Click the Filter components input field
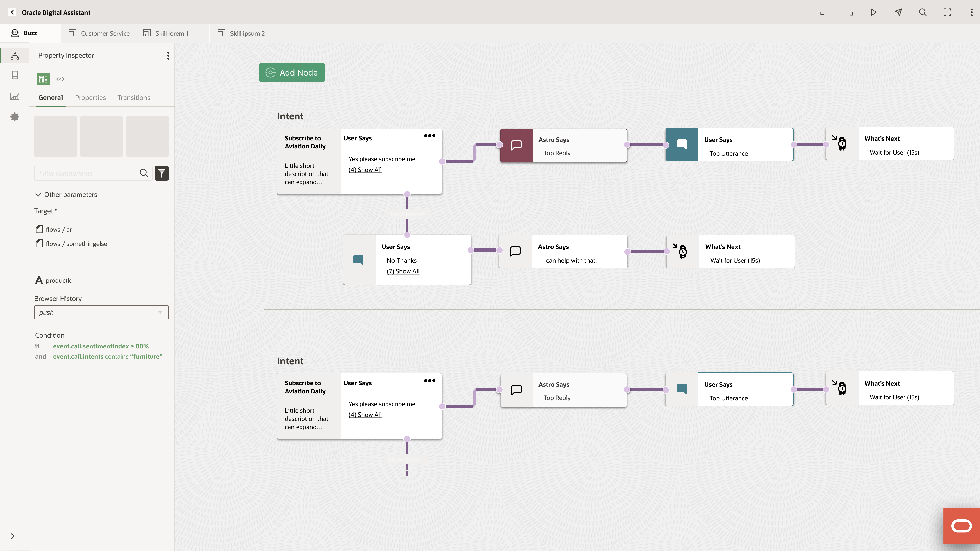The height and width of the screenshot is (551, 980). (x=88, y=173)
